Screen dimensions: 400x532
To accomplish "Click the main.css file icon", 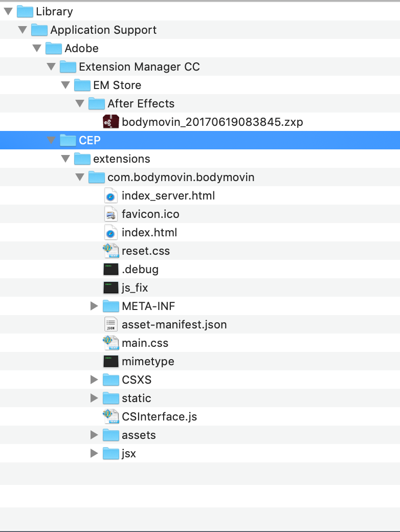I will [x=110, y=343].
